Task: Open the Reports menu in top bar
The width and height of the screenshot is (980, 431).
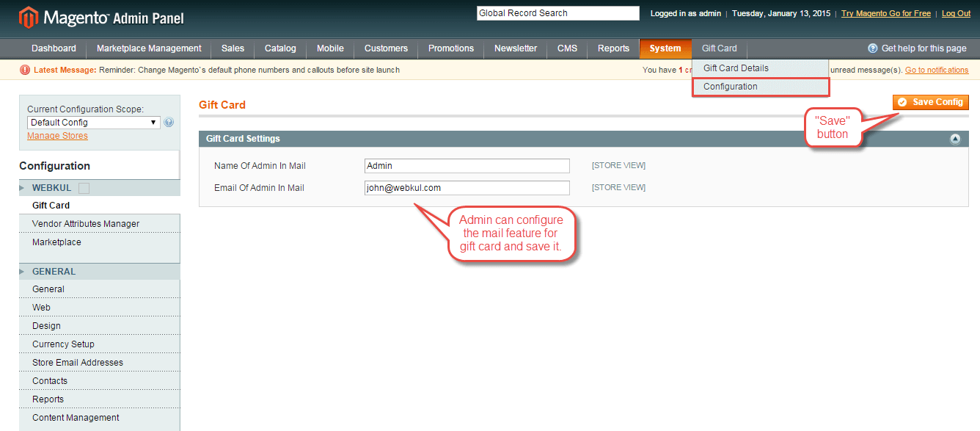Action: pos(613,48)
